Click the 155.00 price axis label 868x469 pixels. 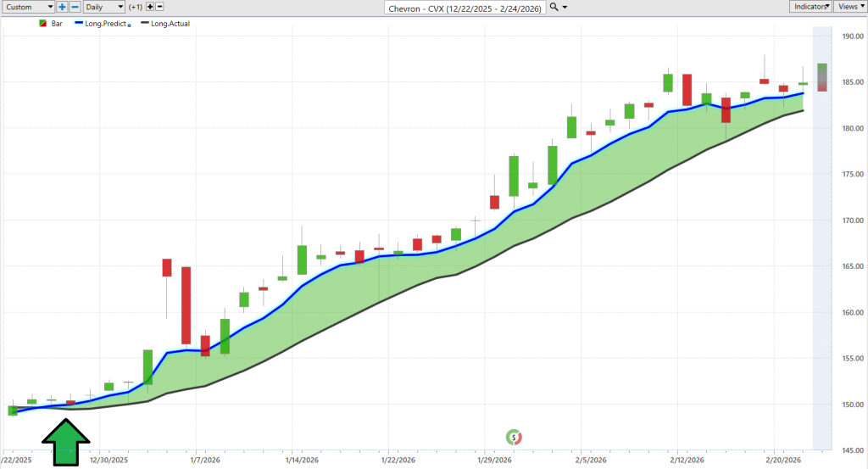click(853, 359)
